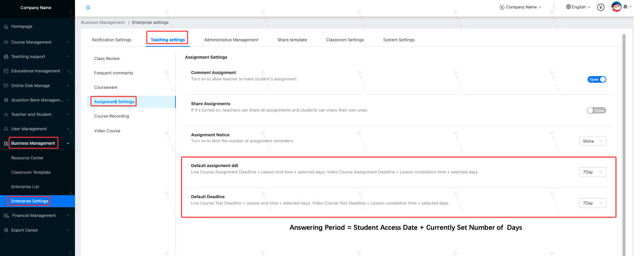644x256 pixels.
Task: Open the Default assignment ddl days dropdown
Action: tap(592, 172)
